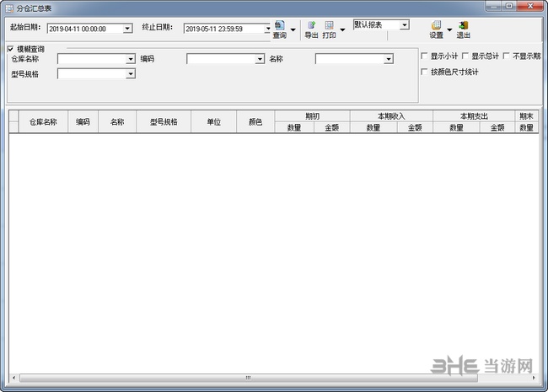Click the 起始日期 date field text

point(78,29)
